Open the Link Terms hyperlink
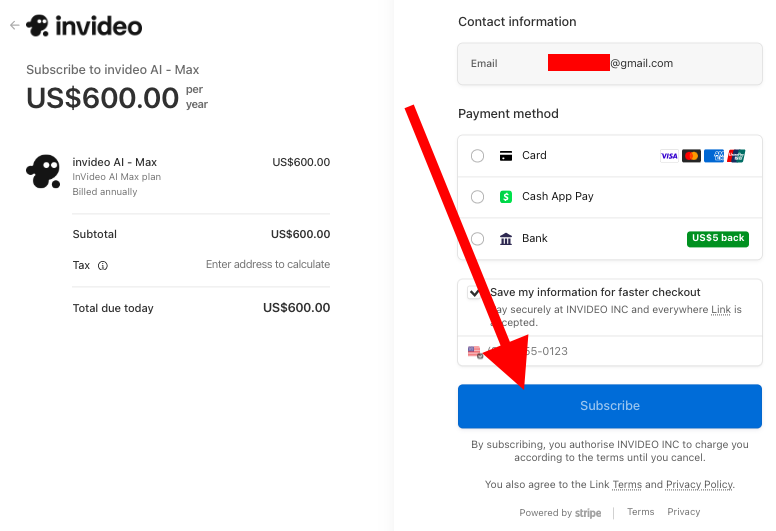This screenshot has height=531, width=776. (627, 485)
